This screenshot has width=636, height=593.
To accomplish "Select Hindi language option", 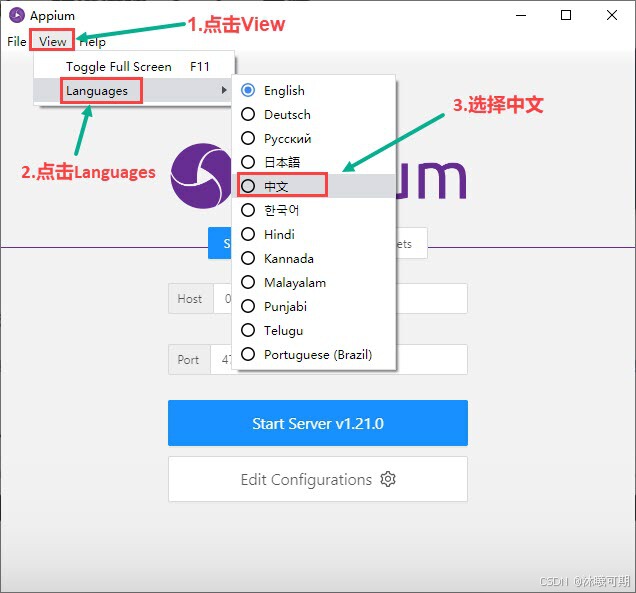I will coord(314,234).
